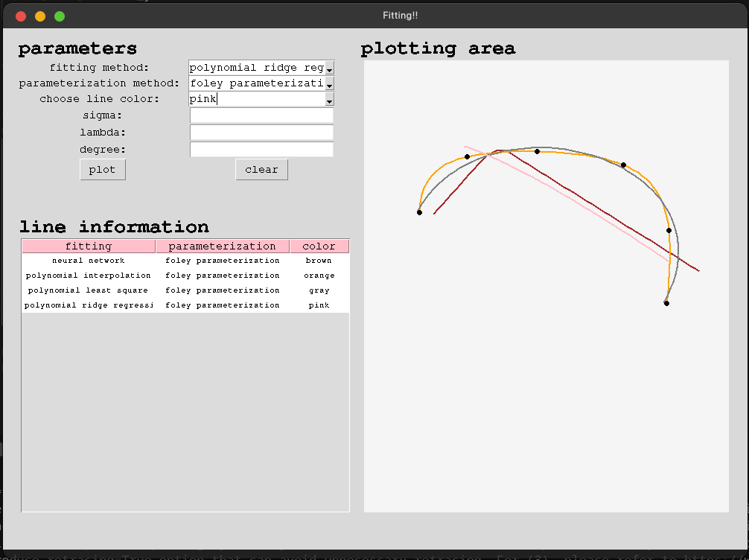
Task: Click the leftmost black data point
Action: click(x=419, y=212)
